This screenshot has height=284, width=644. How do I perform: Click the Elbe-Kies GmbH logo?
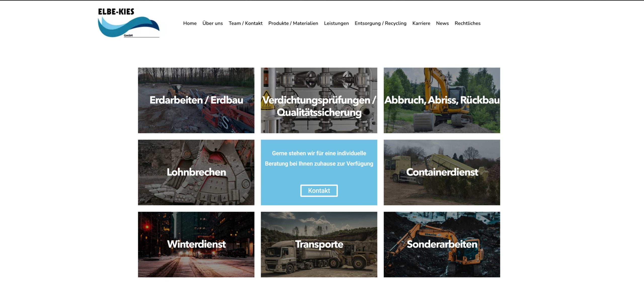tap(129, 23)
